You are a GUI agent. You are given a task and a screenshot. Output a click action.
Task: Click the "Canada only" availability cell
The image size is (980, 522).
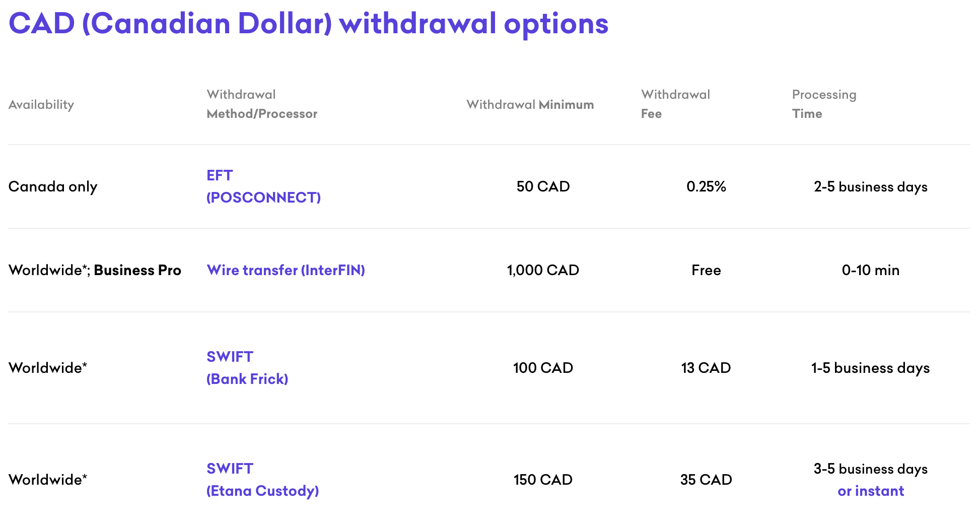53,186
